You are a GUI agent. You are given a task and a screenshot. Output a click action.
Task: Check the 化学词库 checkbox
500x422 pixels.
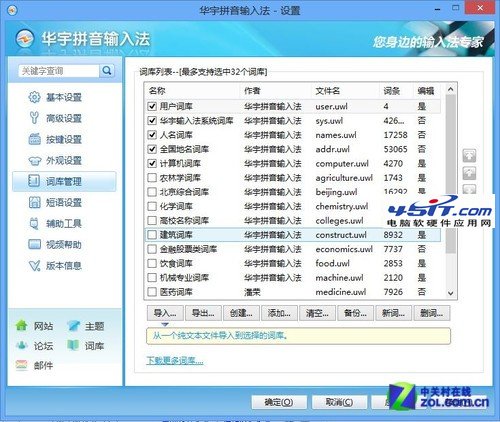point(152,206)
